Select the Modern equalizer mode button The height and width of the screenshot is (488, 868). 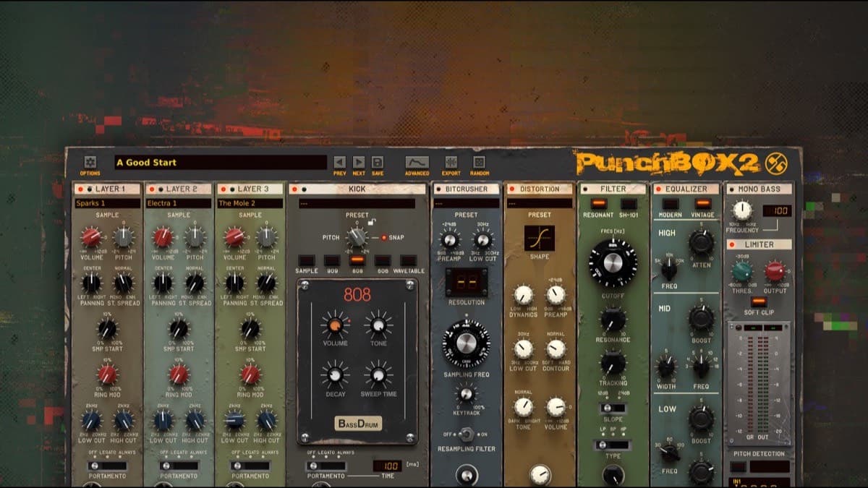click(670, 204)
